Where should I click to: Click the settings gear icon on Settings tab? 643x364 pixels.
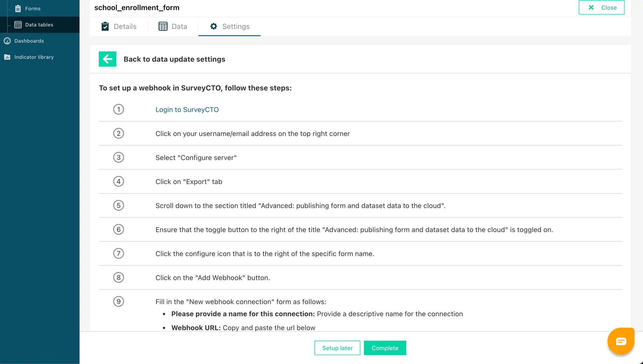tap(213, 26)
